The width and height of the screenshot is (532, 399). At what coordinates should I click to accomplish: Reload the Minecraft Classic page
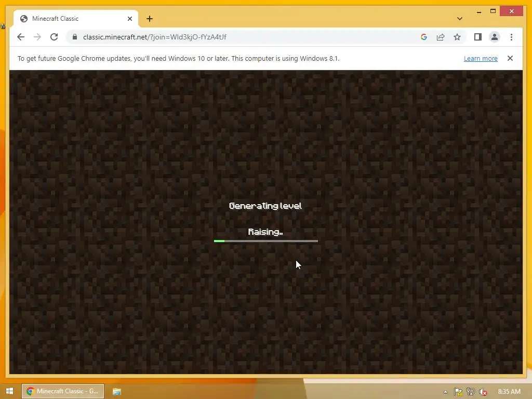(54, 37)
